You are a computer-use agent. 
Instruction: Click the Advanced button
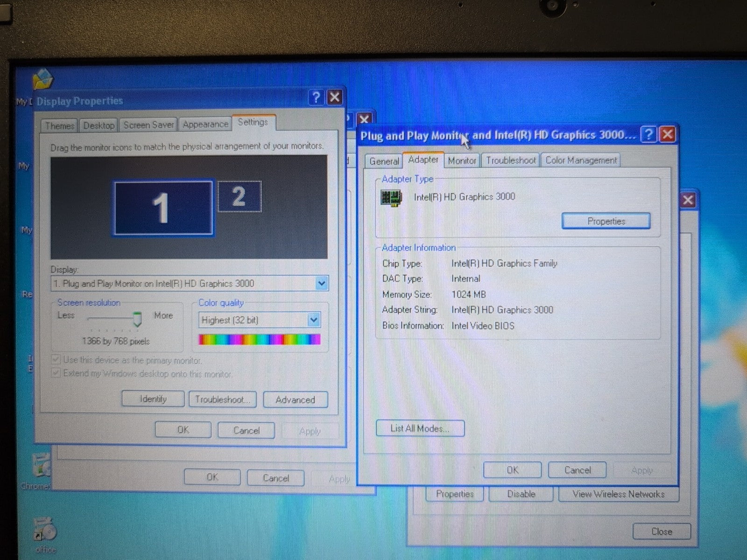pyautogui.click(x=296, y=400)
